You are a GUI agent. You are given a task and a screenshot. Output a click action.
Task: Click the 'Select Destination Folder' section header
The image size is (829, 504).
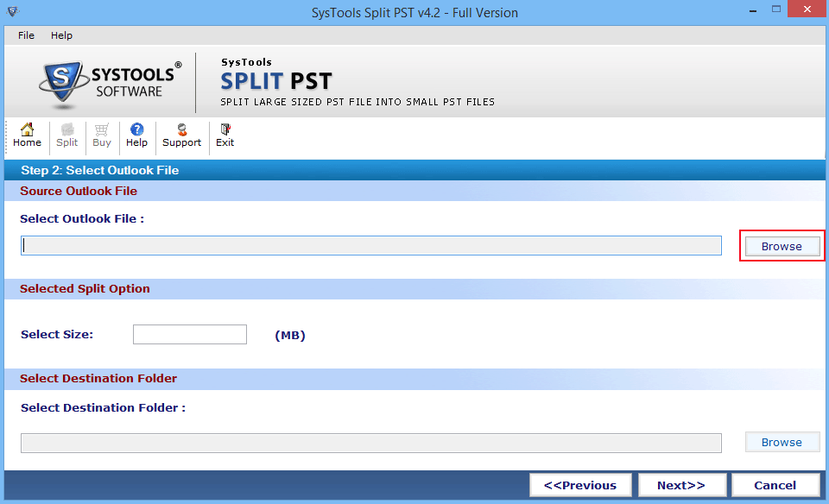(98, 378)
